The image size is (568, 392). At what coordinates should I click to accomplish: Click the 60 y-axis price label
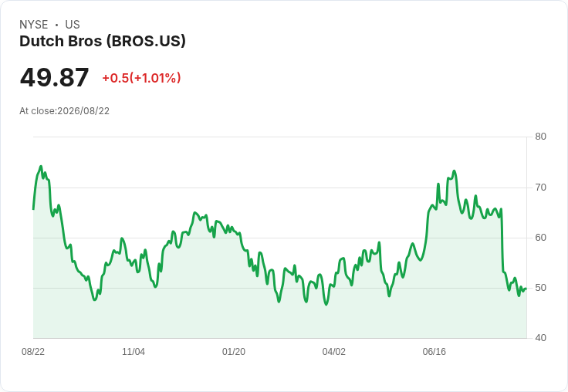pos(540,238)
